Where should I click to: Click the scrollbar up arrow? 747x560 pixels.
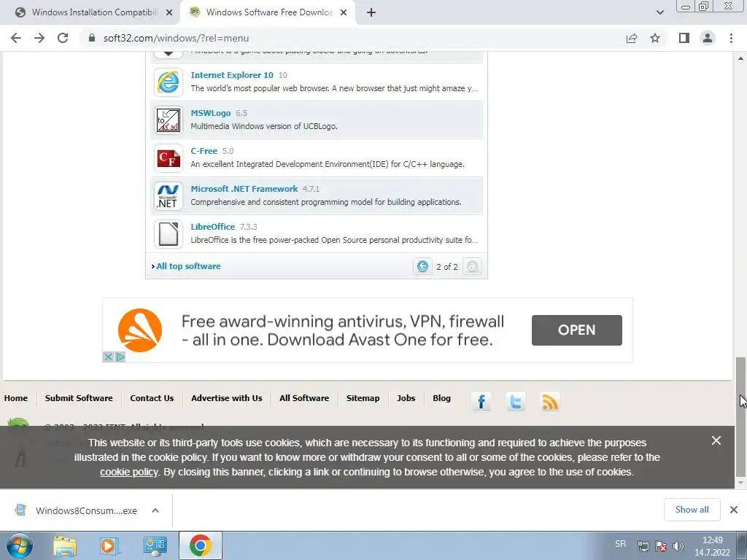pos(740,58)
